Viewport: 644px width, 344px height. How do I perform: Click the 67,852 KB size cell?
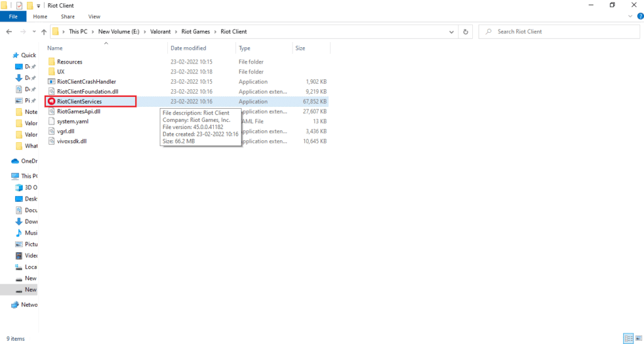click(x=314, y=101)
